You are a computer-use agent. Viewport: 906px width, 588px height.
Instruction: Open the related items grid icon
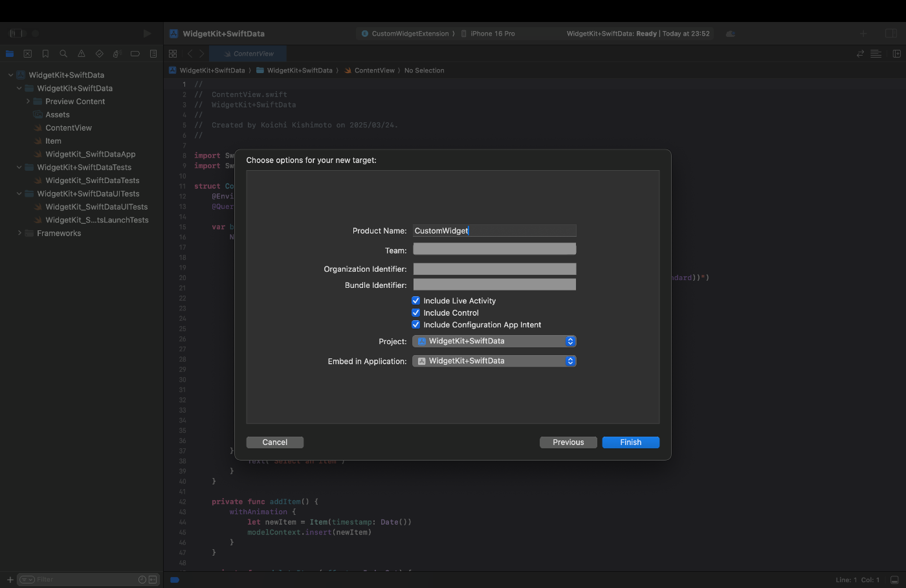click(173, 54)
